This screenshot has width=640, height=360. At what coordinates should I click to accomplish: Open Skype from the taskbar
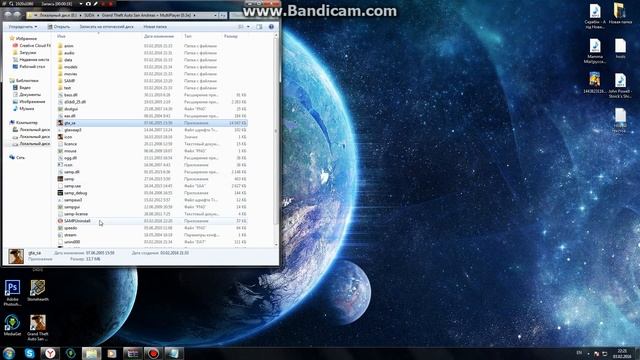click(29, 353)
